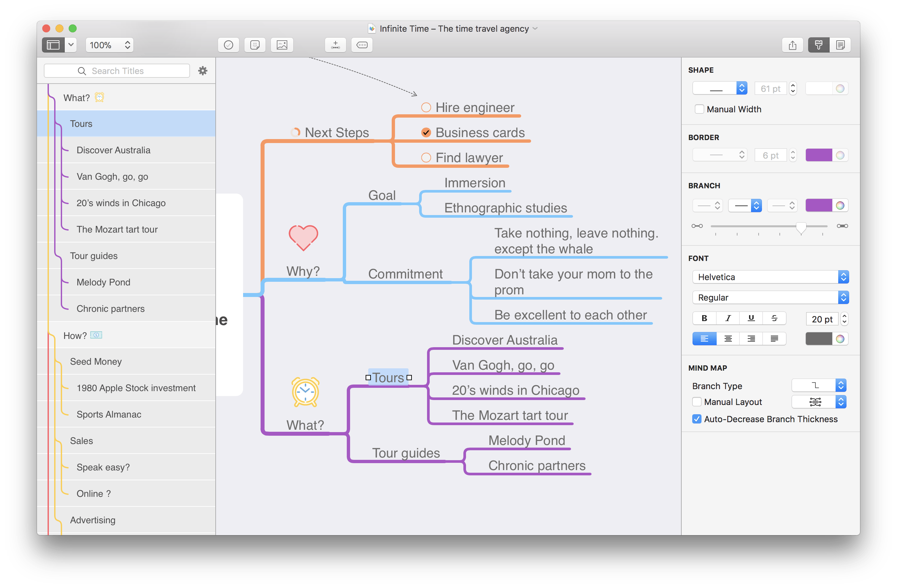Select the Ethnographic studies node
This screenshot has width=897, height=588.
click(505, 208)
